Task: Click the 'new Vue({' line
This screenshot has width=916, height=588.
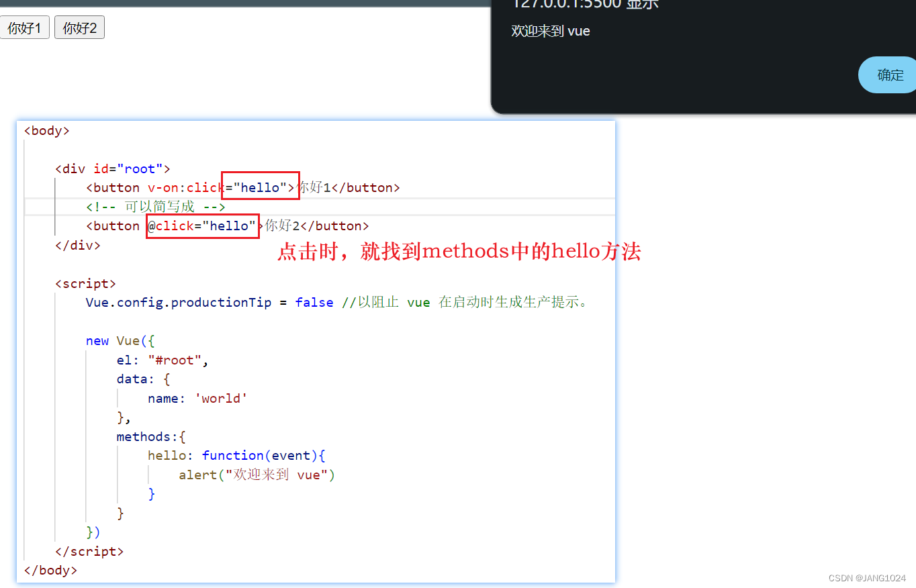Action: click(120, 340)
